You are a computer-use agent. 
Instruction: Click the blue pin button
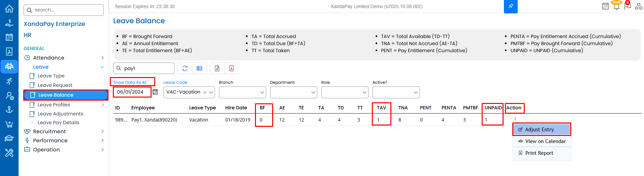tap(511, 6)
